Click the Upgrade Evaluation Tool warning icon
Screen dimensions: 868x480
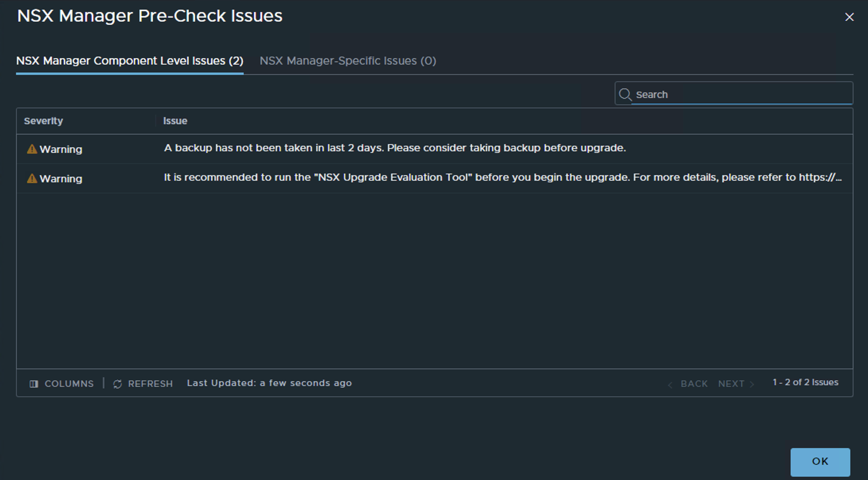(x=32, y=179)
